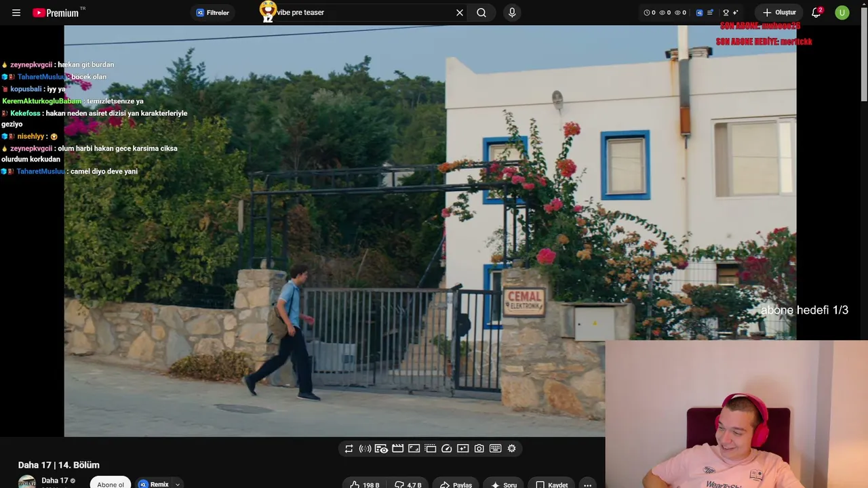Click the pop-out player window icon

430,449
